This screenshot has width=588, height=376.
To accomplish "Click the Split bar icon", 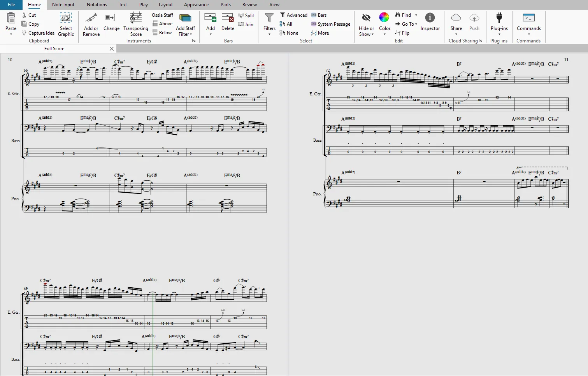I will point(240,15).
